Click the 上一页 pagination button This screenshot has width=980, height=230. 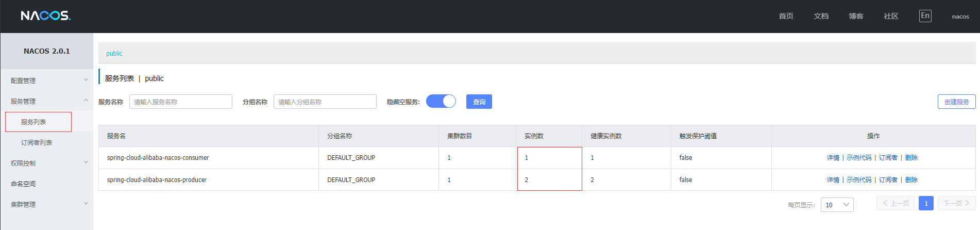tap(895, 203)
